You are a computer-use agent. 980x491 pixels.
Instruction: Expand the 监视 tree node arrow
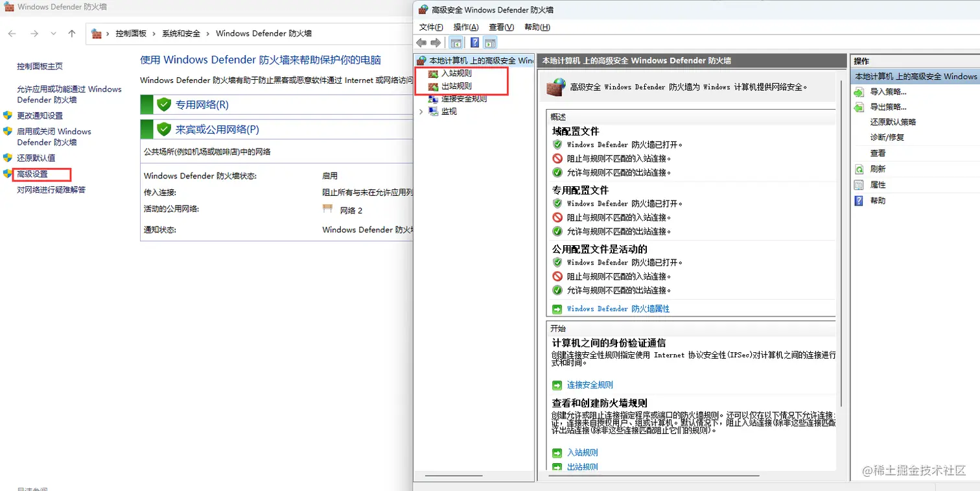pyautogui.click(x=421, y=111)
